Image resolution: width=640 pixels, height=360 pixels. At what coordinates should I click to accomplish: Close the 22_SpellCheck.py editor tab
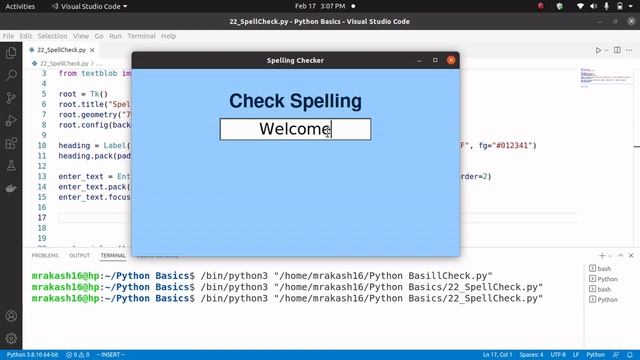click(x=92, y=50)
